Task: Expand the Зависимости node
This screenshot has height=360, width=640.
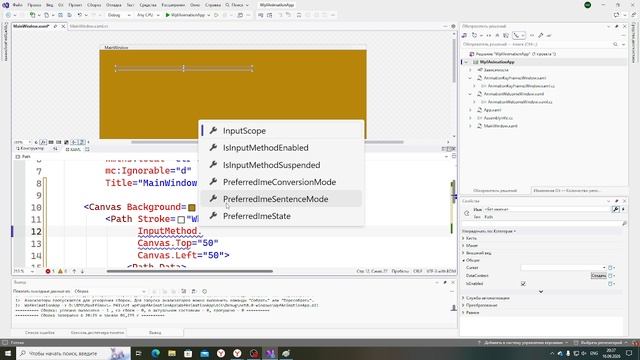Action: 470,70
